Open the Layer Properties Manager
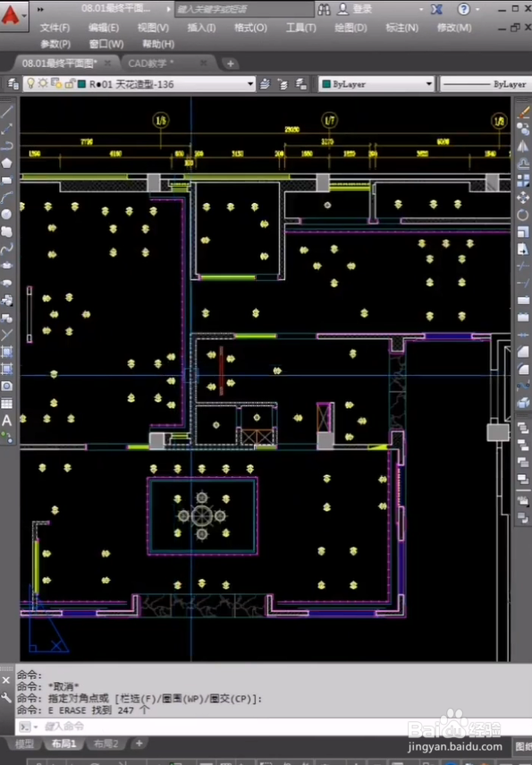The image size is (532, 765). click(x=13, y=84)
